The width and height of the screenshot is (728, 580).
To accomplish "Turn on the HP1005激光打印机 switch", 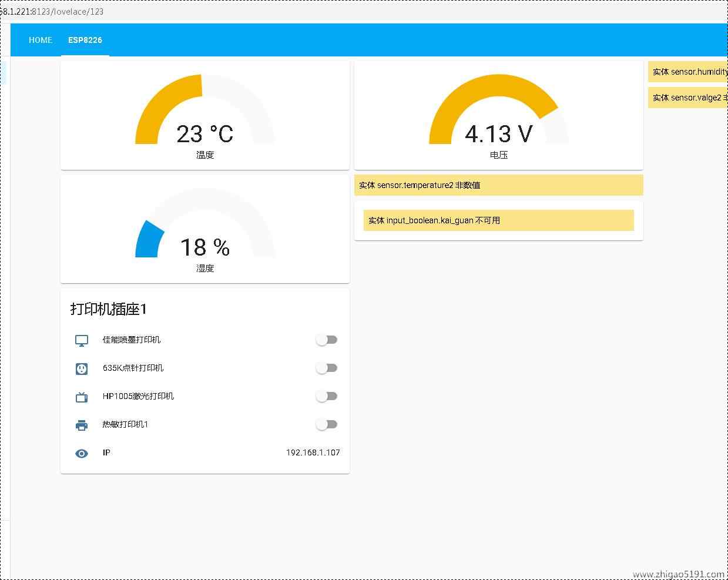I will 326,396.
